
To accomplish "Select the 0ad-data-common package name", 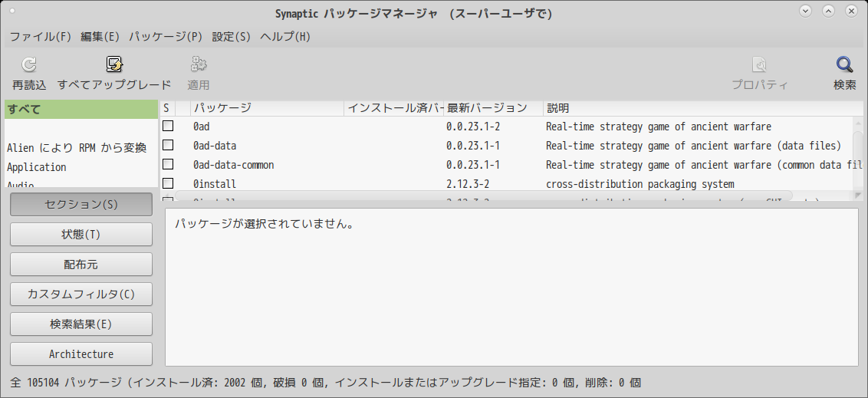I will point(234,165).
